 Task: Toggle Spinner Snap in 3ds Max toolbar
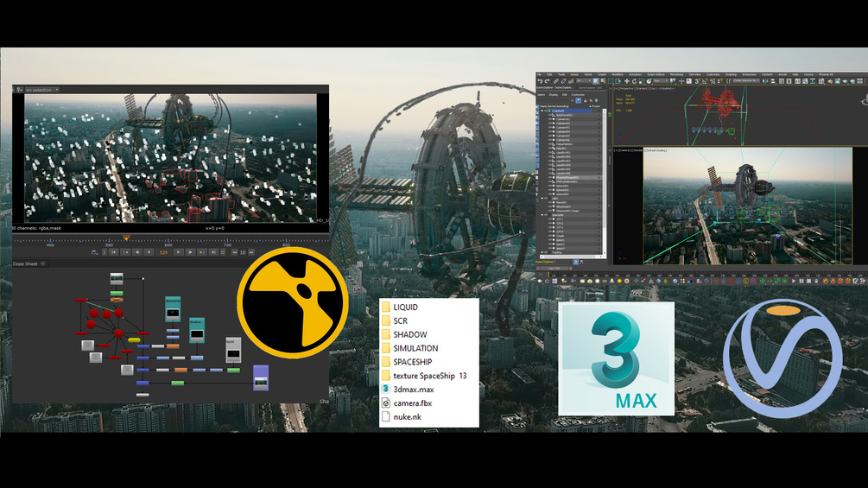(x=719, y=81)
